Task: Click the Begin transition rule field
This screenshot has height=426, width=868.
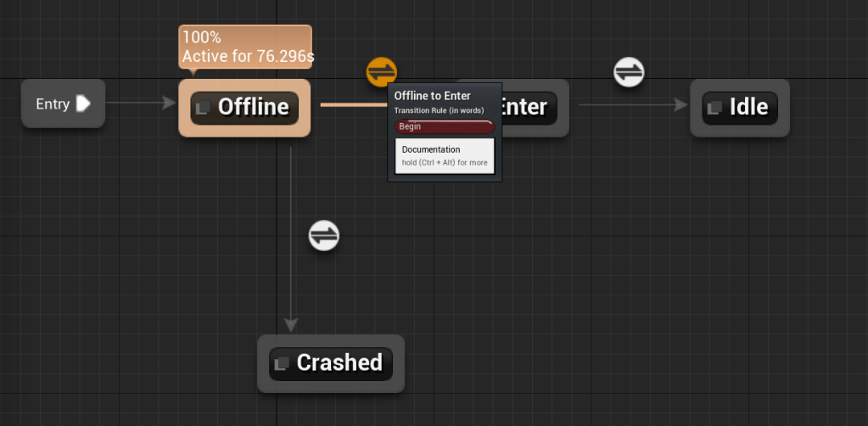Action: pos(444,126)
